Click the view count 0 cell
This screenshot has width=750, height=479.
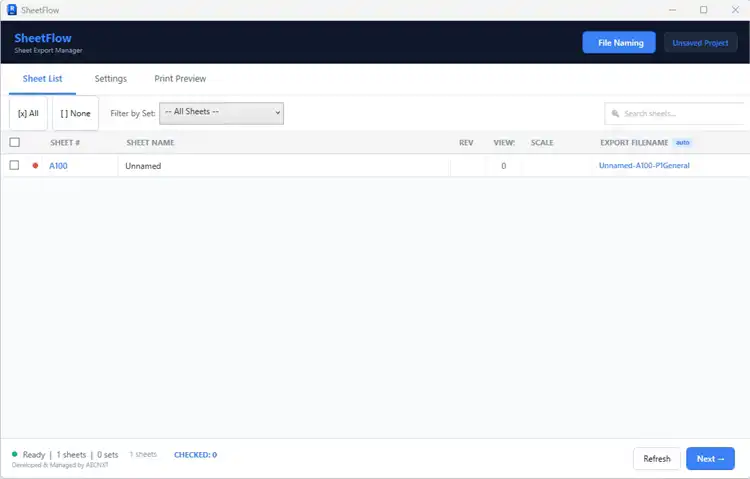tap(503, 166)
